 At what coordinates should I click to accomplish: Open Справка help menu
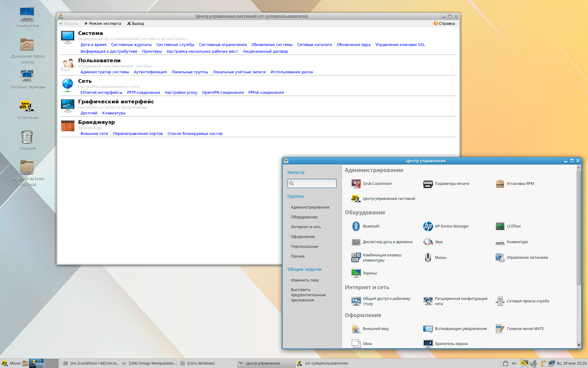(x=444, y=24)
